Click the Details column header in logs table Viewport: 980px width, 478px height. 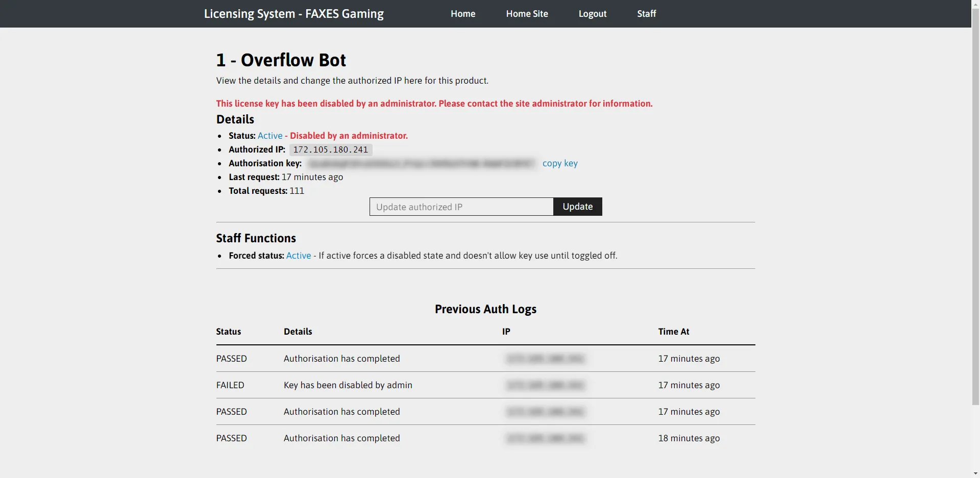(298, 332)
